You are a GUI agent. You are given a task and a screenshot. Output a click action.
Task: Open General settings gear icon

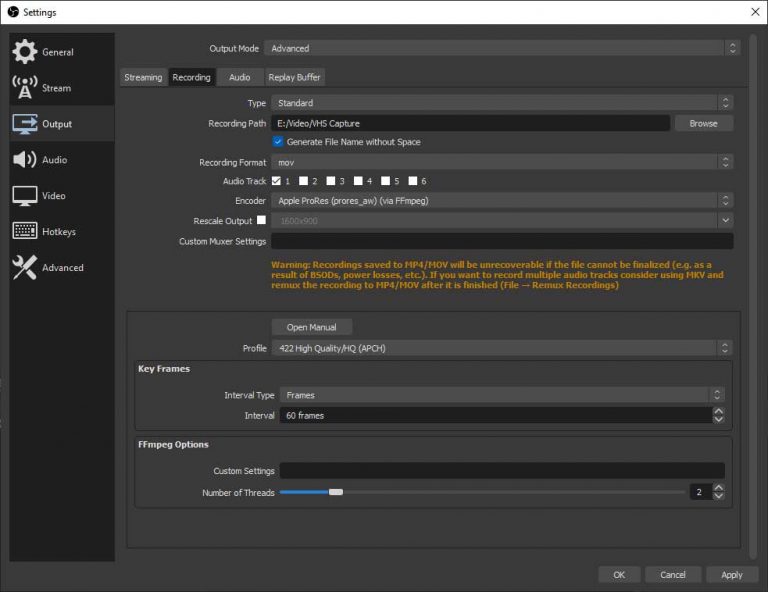pos(25,52)
